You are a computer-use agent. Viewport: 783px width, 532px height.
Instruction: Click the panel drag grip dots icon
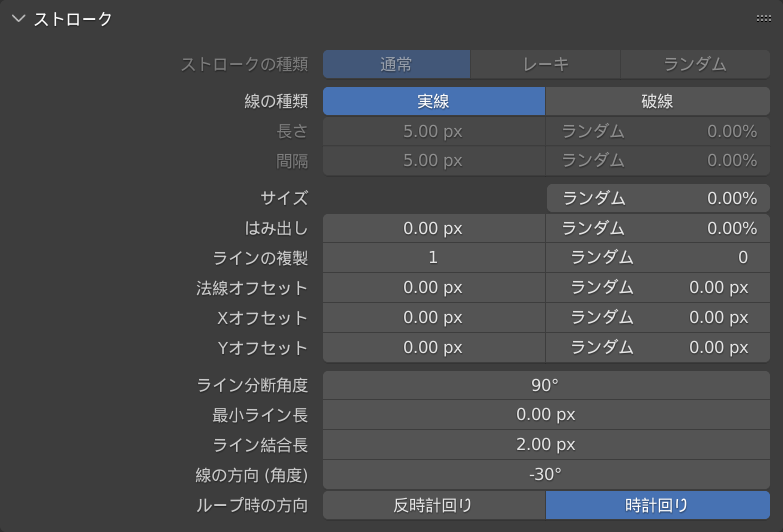pos(763,19)
